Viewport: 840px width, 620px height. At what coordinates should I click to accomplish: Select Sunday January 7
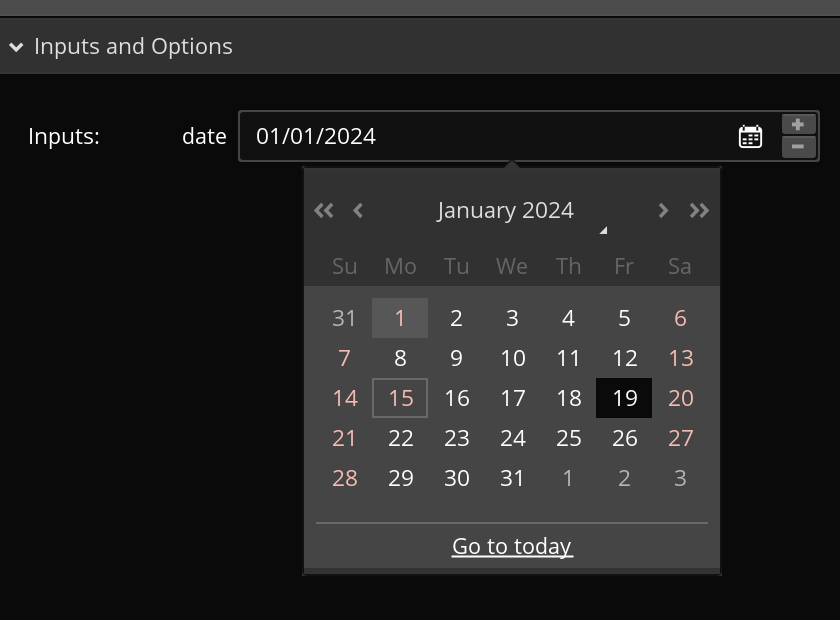(x=344, y=358)
